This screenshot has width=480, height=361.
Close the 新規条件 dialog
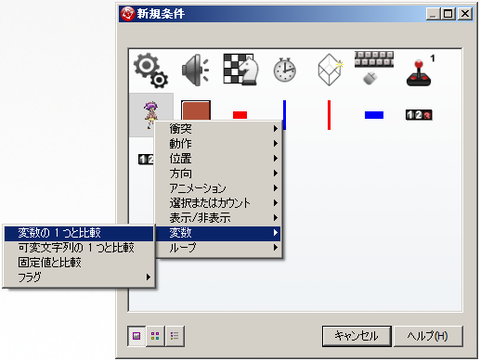tap(465, 14)
